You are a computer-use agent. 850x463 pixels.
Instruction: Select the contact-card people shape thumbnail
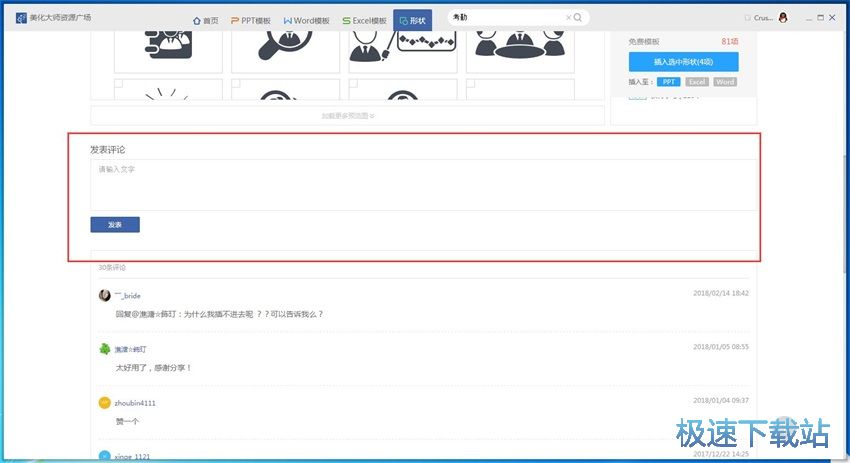click(x=168, y=50)
